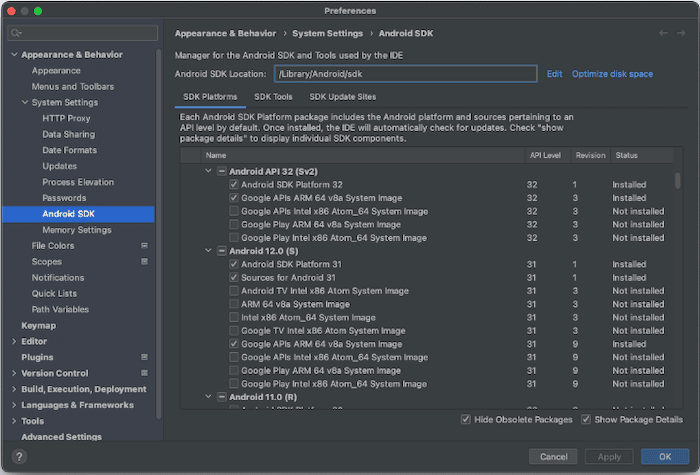Click the group checkbox for Android 12.0 (S)
The height and width of the screenshot is (475, 700).
(221, 251)
